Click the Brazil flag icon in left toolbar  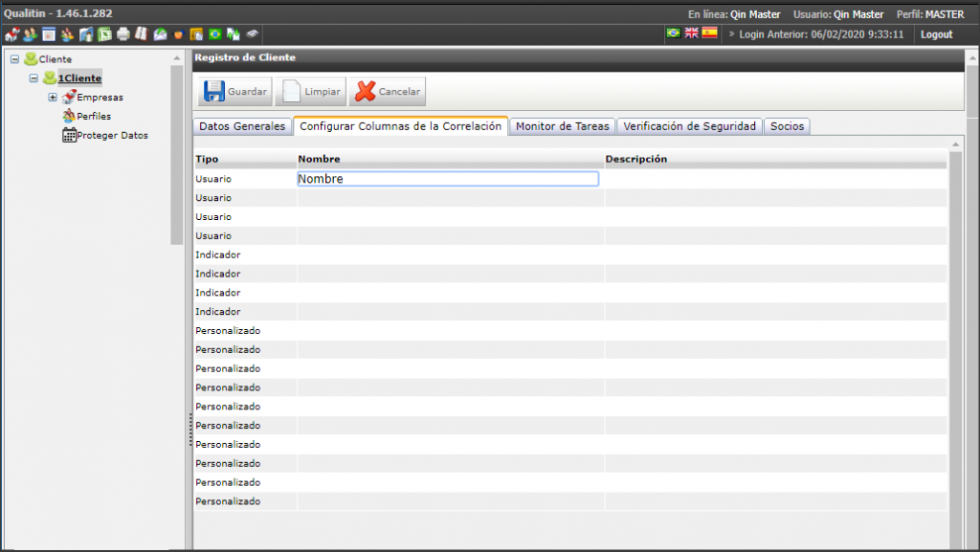(215, 34)
